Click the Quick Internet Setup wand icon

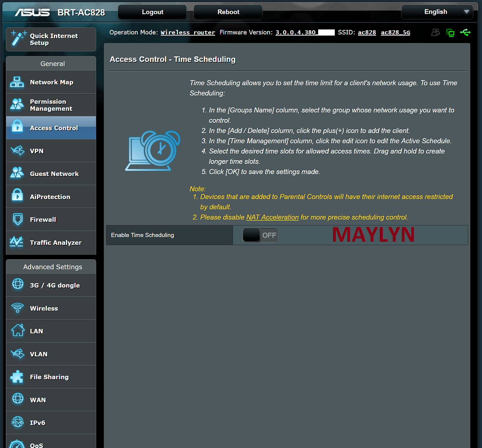click(x=18, y=38)
